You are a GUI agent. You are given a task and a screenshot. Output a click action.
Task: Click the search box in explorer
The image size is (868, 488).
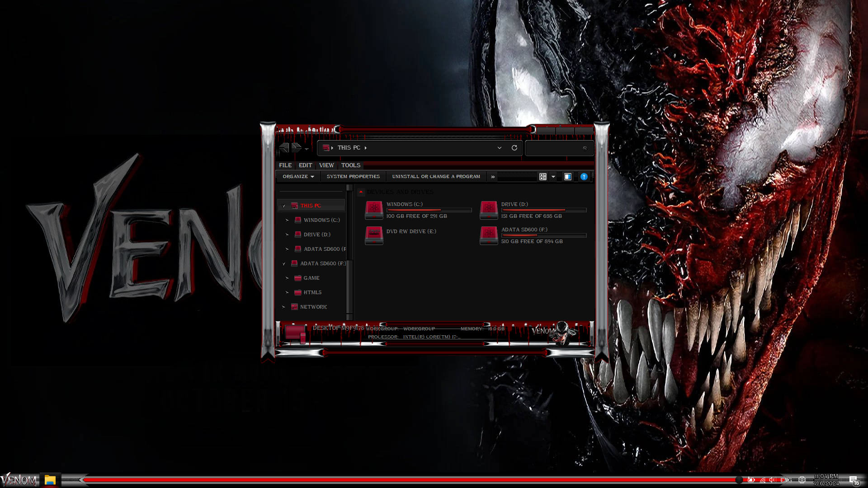point(556,148)
